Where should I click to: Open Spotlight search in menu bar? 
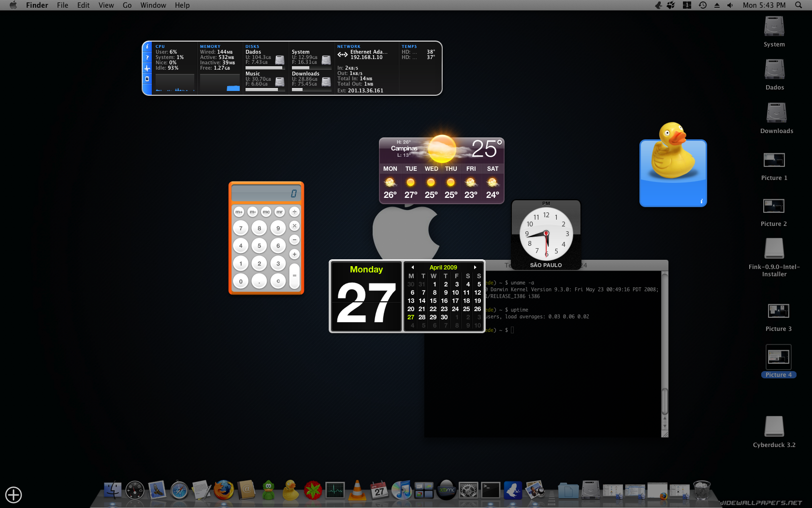(x=798, y=5)
